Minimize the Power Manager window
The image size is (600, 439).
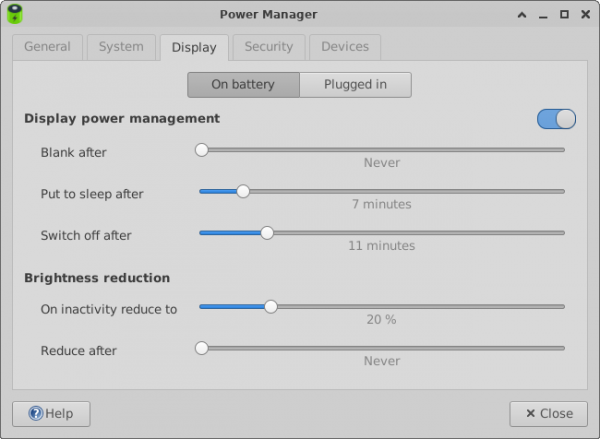pyautogui.click(x=543, y=16)
